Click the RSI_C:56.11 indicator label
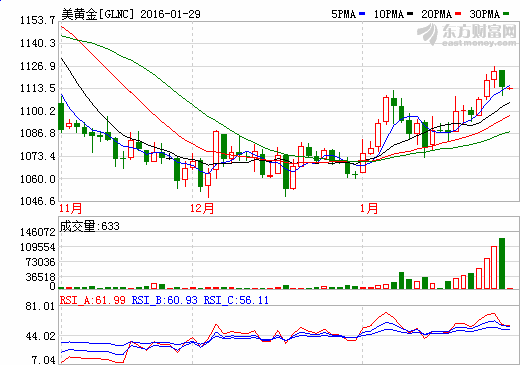The width and height of the screenshot is (520, 365). pos(236,300)
